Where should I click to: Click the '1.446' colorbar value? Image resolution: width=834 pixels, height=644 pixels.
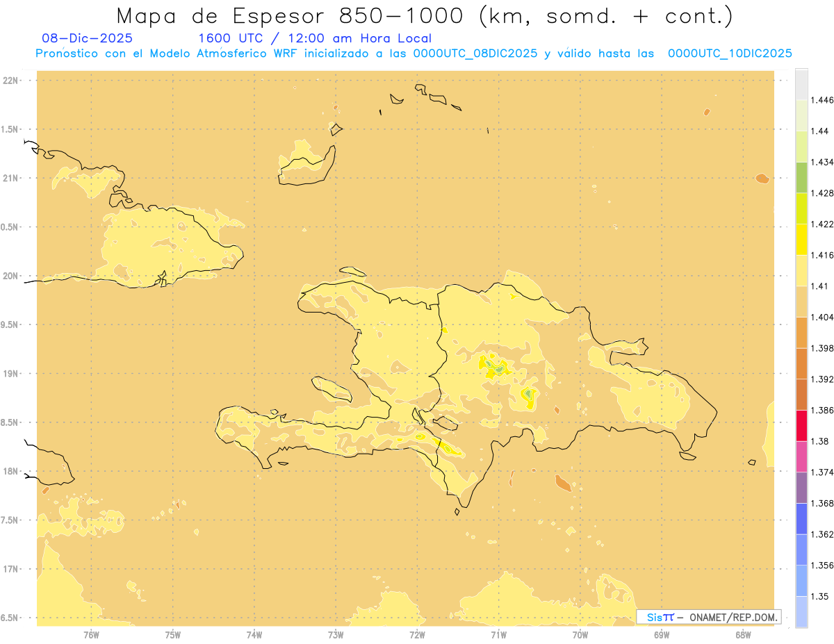coord(824,100)
